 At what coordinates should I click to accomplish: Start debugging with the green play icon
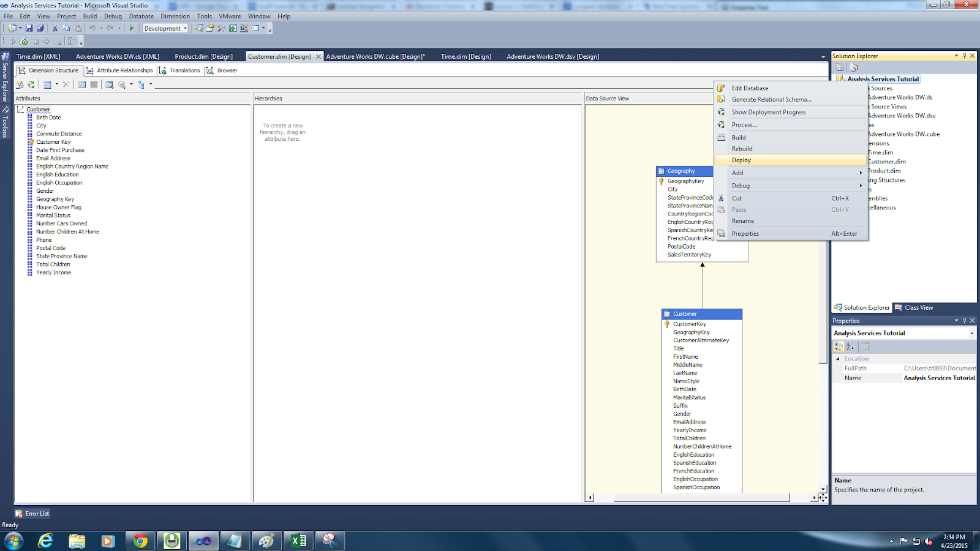pos(131,28)
